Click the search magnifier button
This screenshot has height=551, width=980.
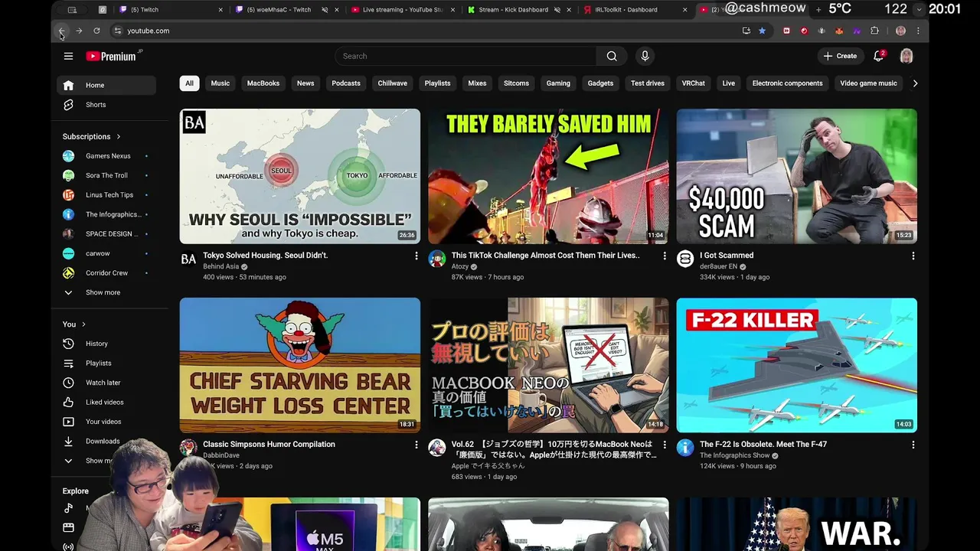click(x=612, y=56)
